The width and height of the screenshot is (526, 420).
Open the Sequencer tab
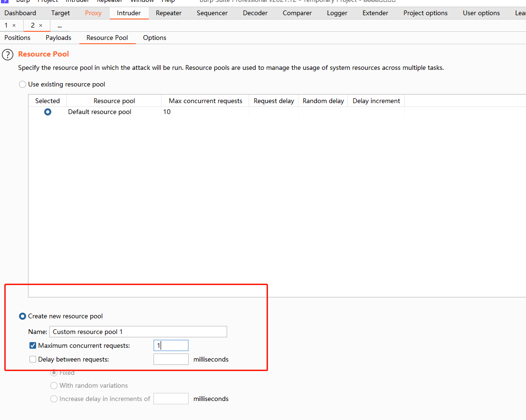click(x=212, y=13)
